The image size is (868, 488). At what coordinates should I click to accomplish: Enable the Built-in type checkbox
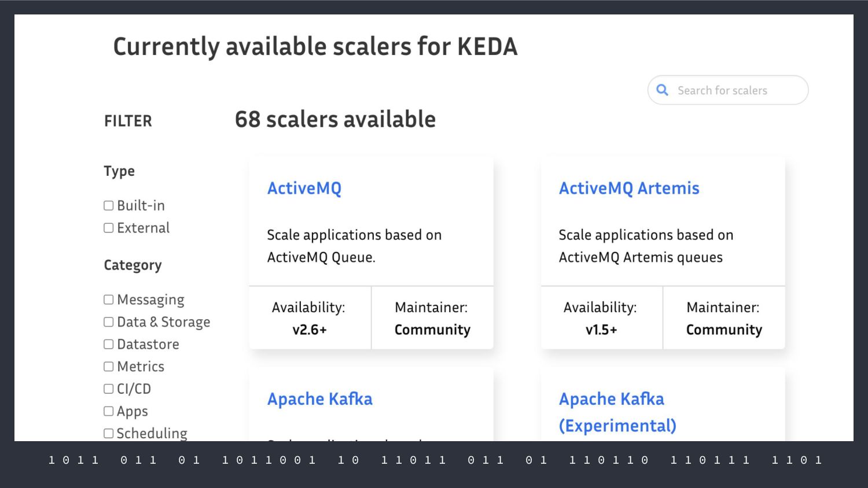tap(109, 206)
